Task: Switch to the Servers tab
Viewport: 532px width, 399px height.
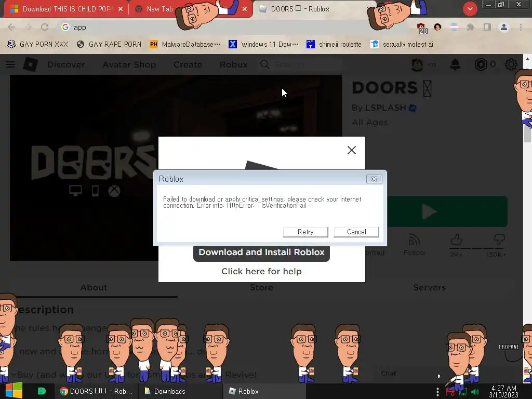Action: pyautogui.click(x=430, y=287)
